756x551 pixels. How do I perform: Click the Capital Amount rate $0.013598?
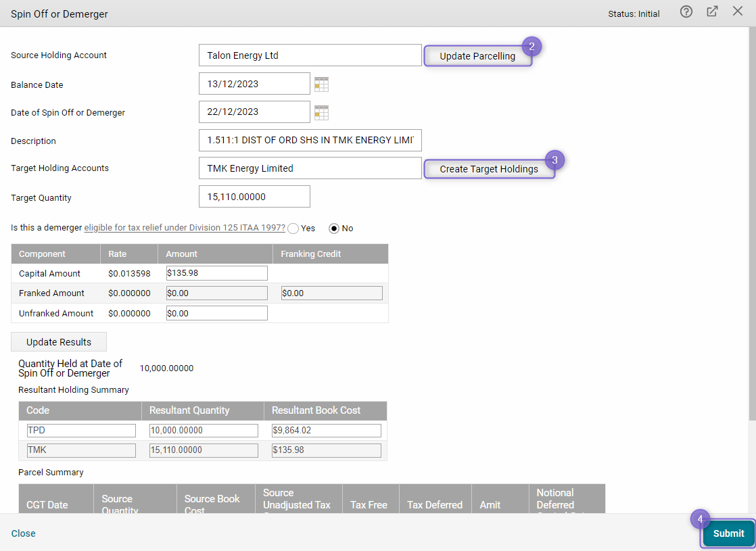[x=129, y=273]
